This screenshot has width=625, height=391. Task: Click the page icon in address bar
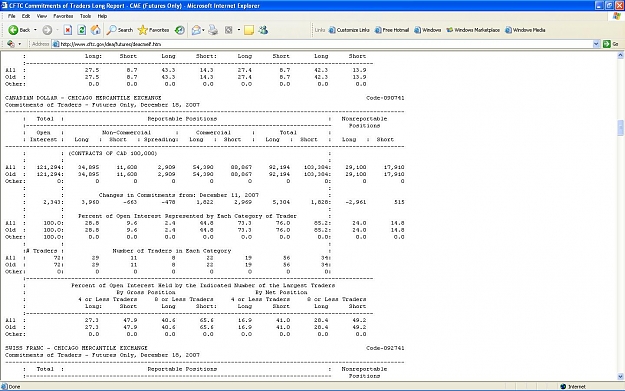coord(56,44)
